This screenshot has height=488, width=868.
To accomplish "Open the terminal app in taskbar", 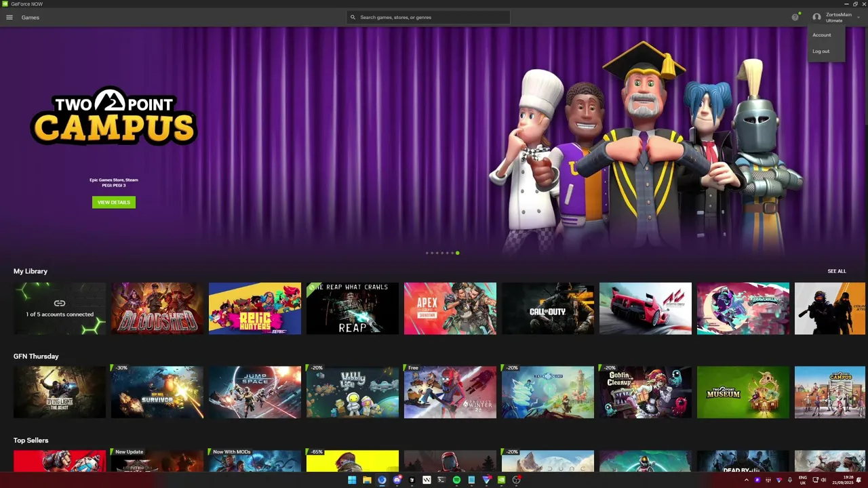I will pyautogui.click(x=441, y=480).
